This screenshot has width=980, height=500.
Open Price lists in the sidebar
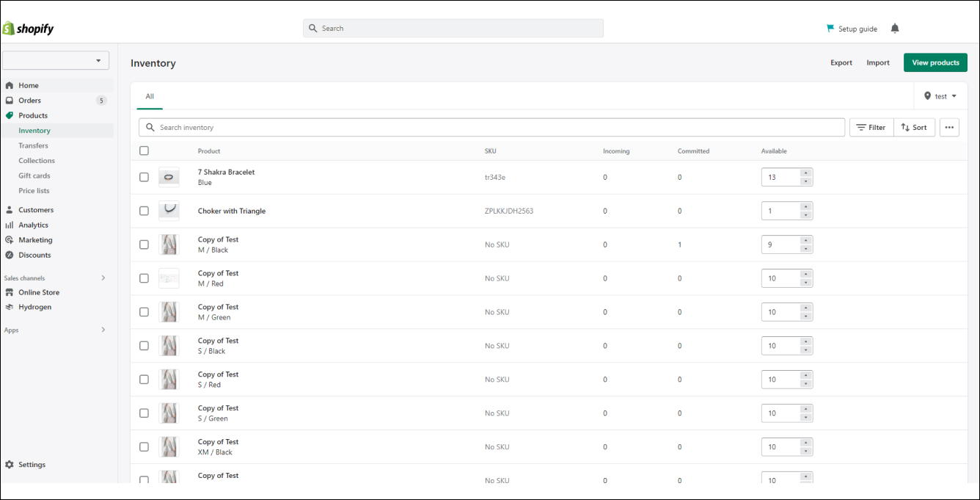(x=34, y=191)
